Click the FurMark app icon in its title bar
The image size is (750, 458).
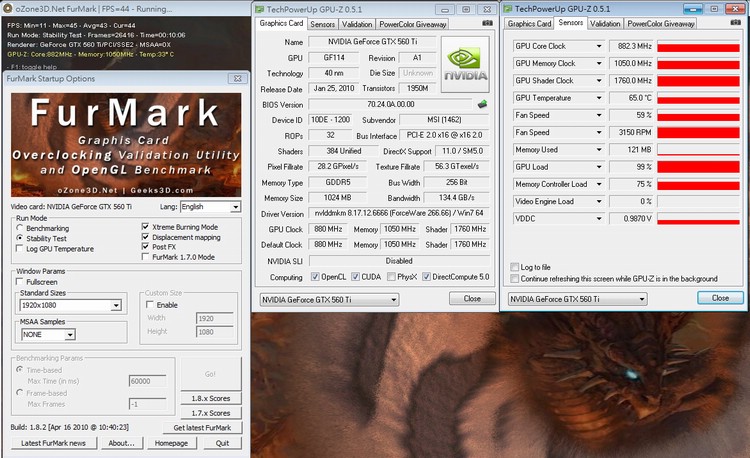[8, 8]
